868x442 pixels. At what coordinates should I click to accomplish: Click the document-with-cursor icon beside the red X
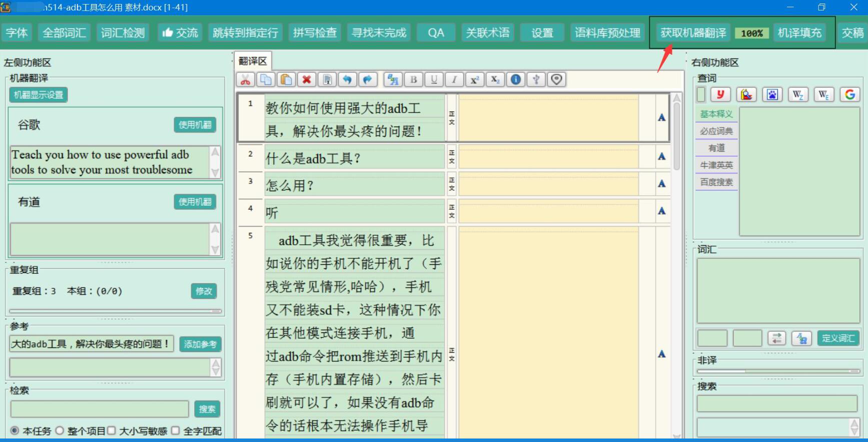[327, 80]
